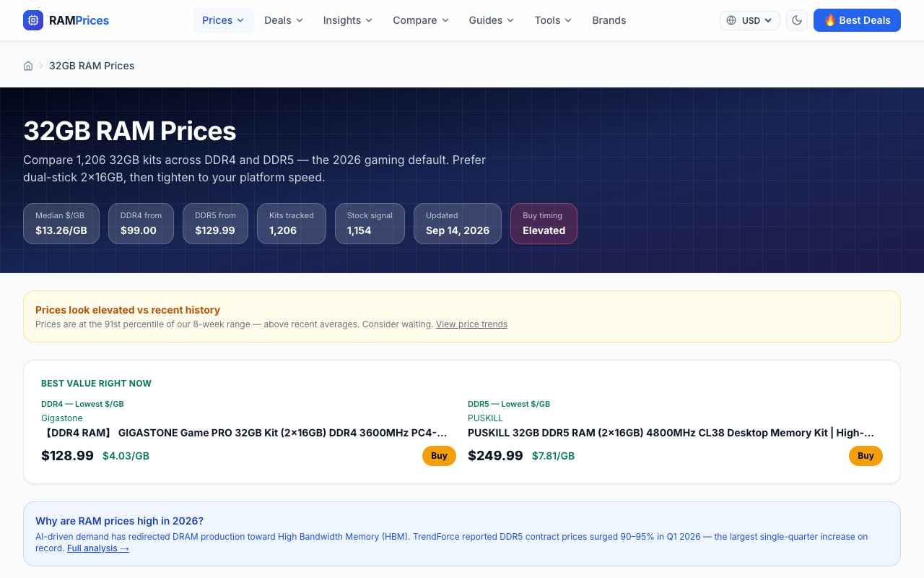Click the 'Why are RAM prices high in 2026?' heading
This screenshot has width=924, height=578.
click(119, 521)
